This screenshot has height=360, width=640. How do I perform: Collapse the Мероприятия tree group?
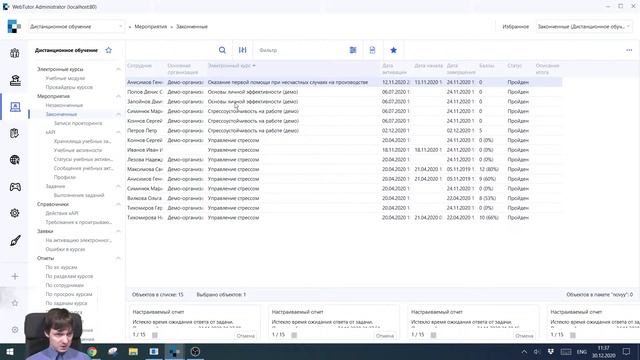coord(118,96)
